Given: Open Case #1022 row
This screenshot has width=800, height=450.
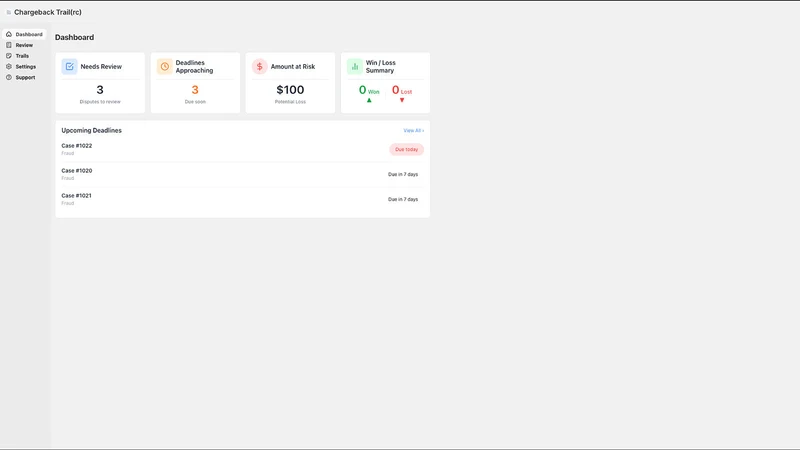Looking at the screenshot, I should coord(242,149).
